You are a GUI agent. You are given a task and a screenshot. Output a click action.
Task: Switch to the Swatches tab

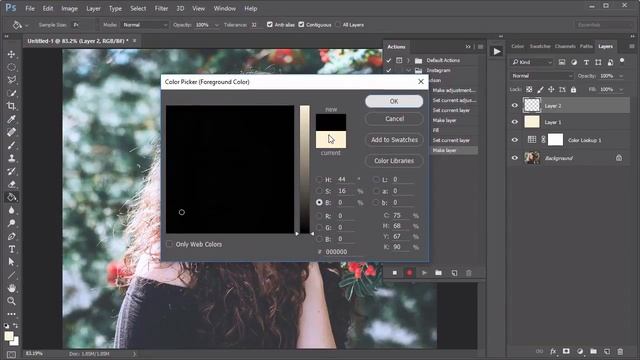coord(540,46)
